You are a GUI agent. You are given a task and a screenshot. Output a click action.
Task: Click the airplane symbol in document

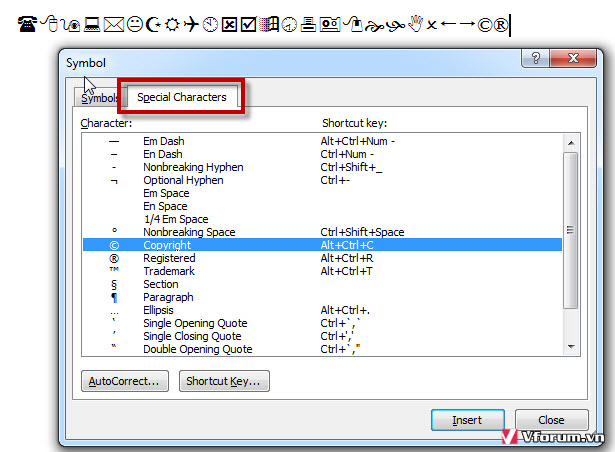191,24
